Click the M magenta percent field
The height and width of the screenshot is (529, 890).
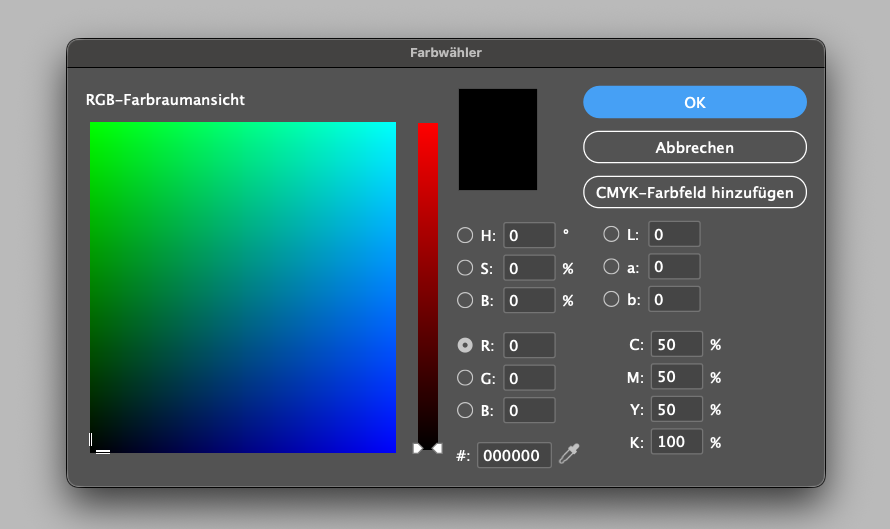point(677,377)
